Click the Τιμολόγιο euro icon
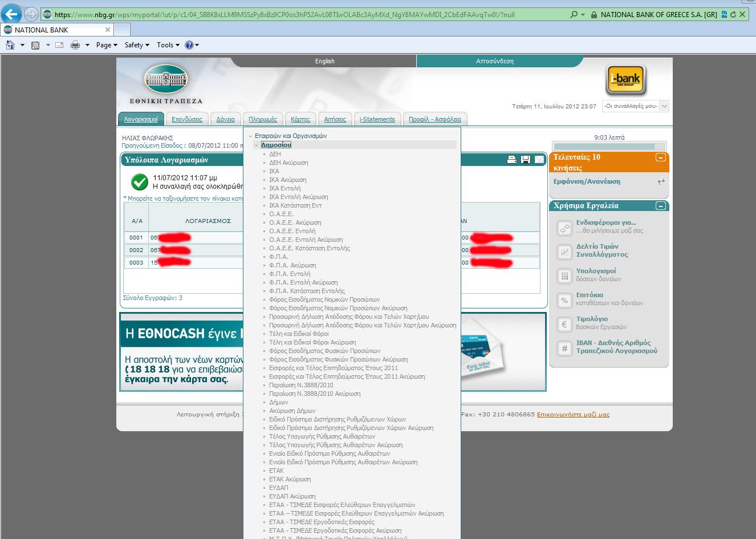Image resolution: width=756 pixels, height=539 pixels. (x=564, y=324)
